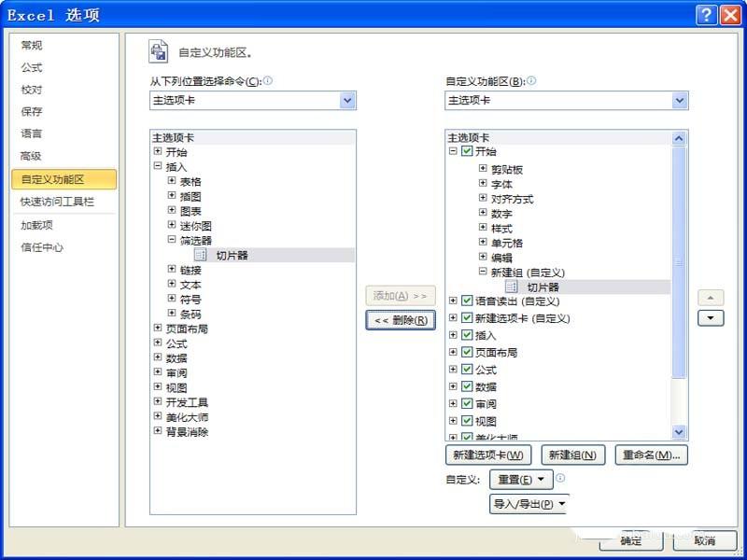Click the info icon beside 从下列位置选择命令(C)

[x=271, y=82]
